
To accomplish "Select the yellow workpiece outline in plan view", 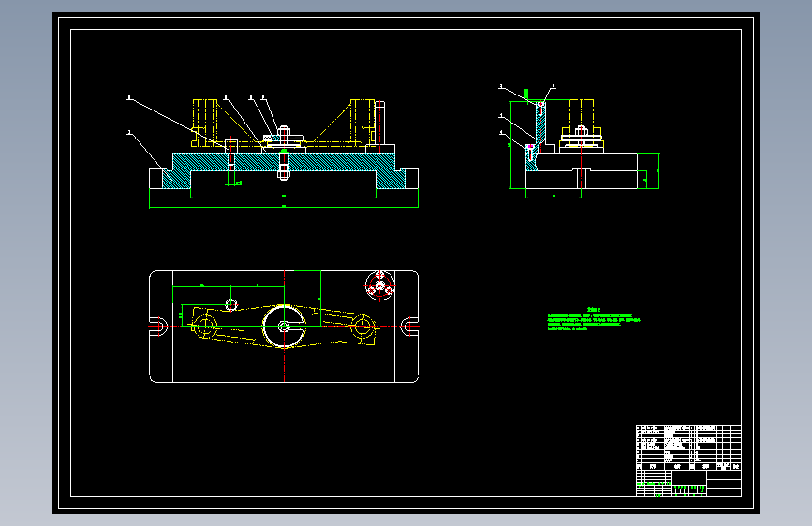I will point(284,326).
